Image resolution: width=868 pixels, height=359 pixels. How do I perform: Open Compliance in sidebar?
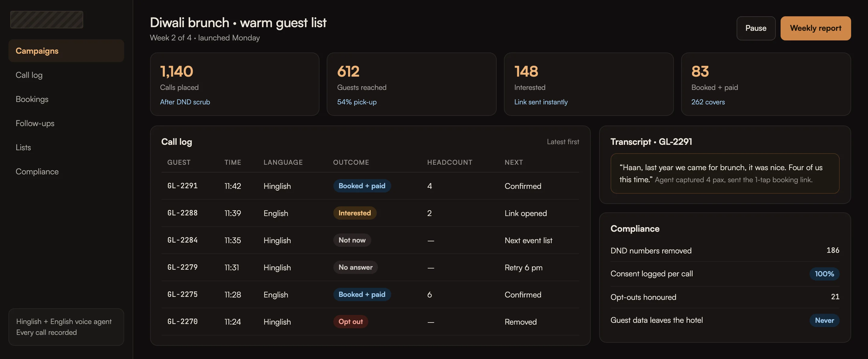point(66,171)
